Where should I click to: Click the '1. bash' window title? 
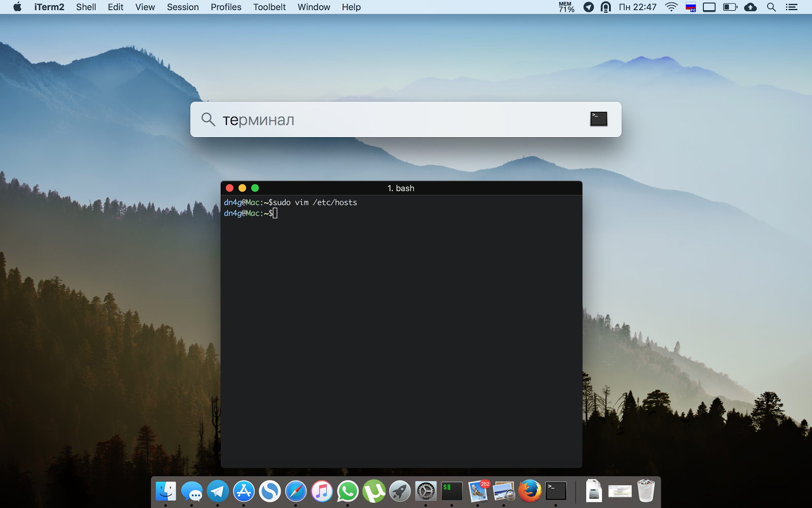[x=401, y=188]
